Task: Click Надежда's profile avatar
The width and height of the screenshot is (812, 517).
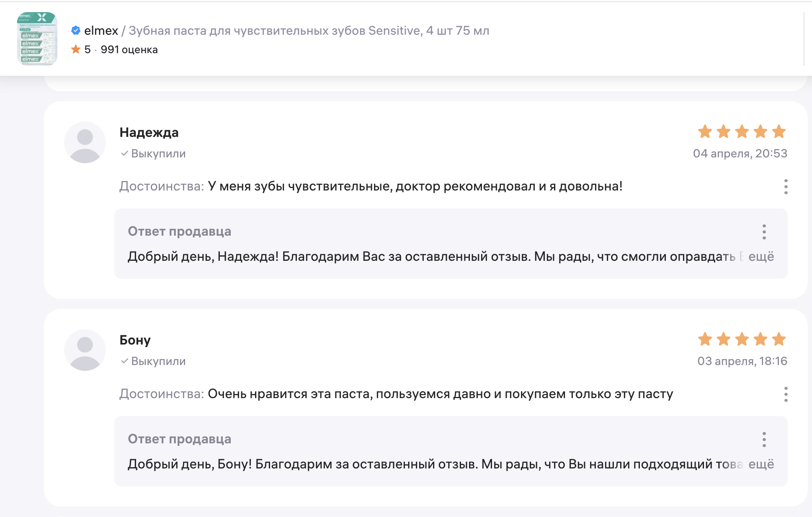Action: tap(85, 142)
